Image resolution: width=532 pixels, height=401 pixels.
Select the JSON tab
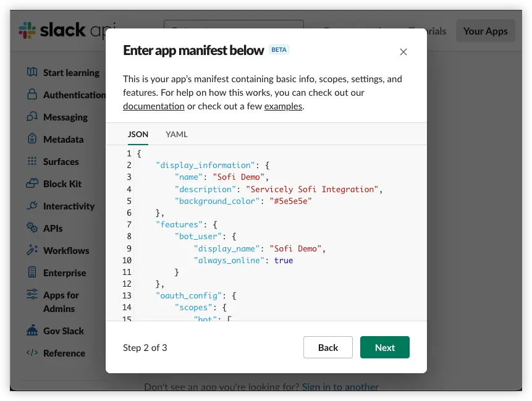(x=138, y=134)
